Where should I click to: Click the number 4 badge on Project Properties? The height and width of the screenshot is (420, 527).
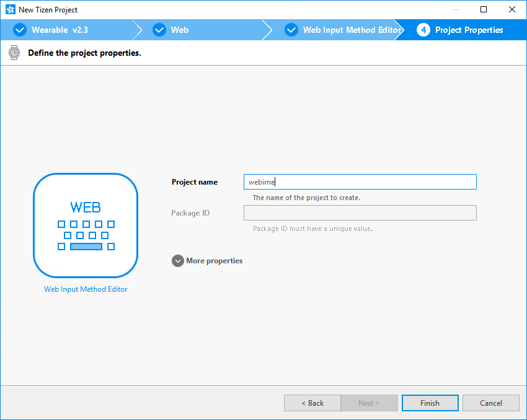click(422, 30)
